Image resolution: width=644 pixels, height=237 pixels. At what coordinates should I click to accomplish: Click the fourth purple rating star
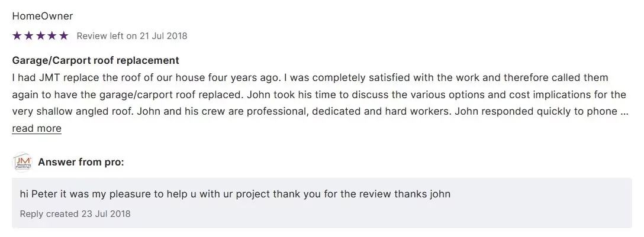[x=51, y=36]
